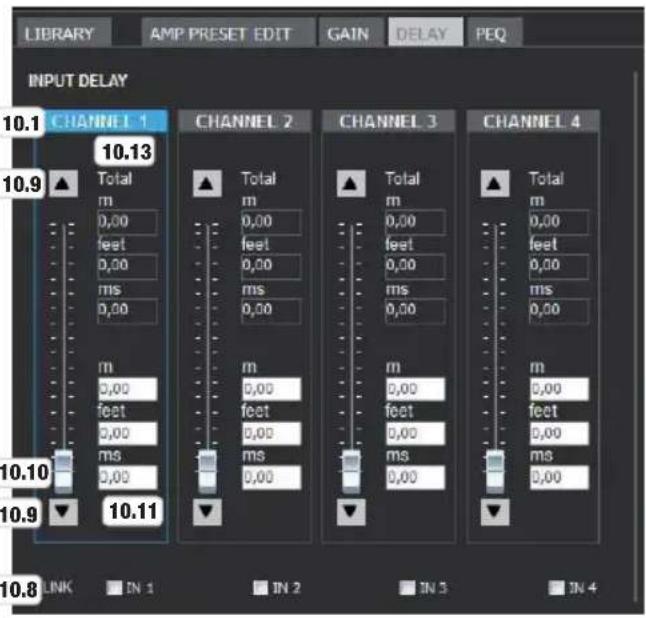Click Channel 2 editable m input field
Screen dimensions: 646x618
272,389
